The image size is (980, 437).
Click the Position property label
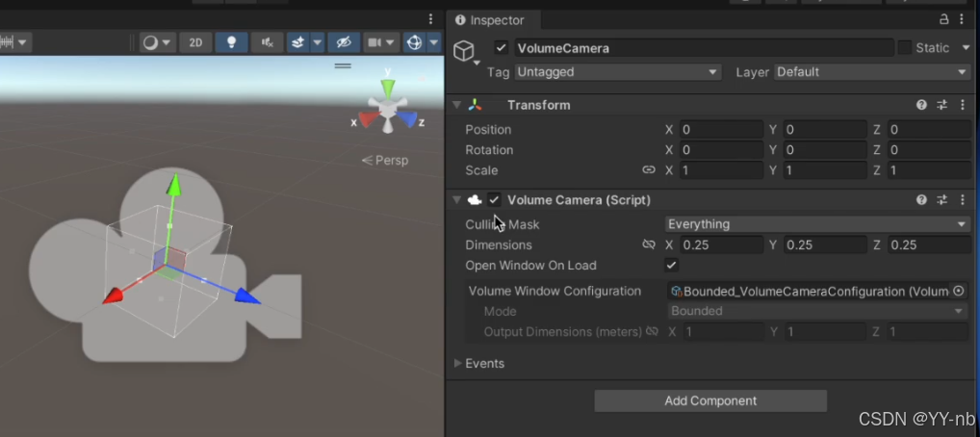click(x=488, y=129)
